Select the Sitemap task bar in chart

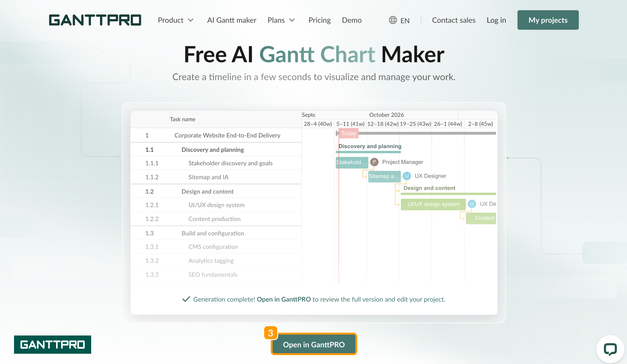[x=384, y=177]
